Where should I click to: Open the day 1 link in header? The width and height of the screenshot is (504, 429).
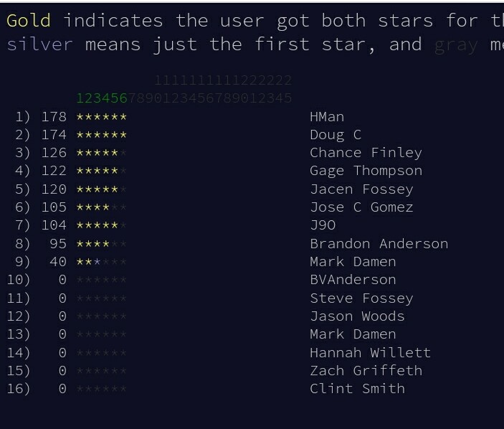tap(80, 98)
